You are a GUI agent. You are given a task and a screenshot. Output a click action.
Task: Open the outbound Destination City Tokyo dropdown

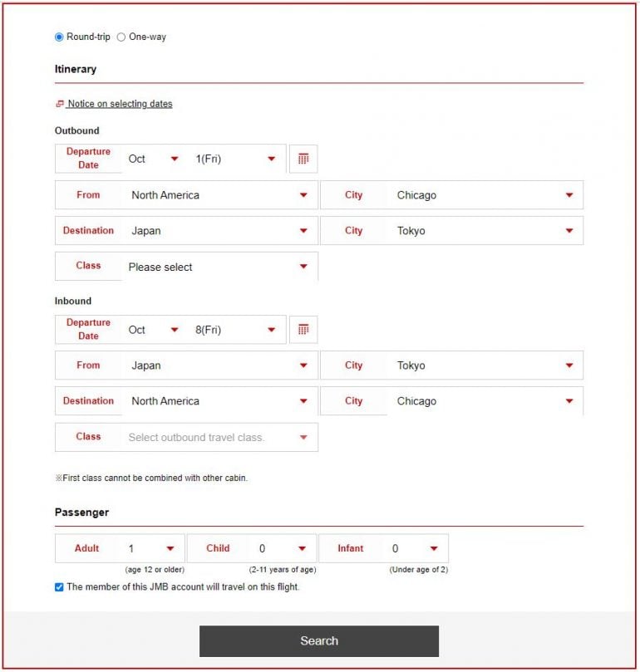coord(485,231)
